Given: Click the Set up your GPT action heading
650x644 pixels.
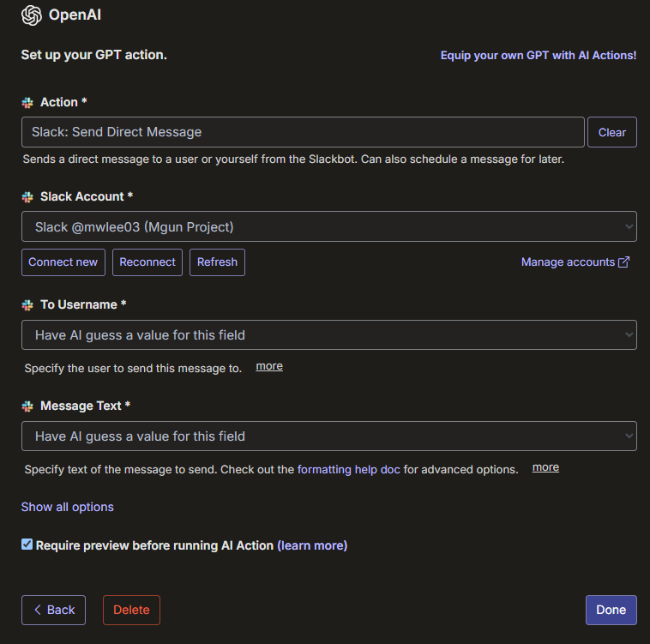Looking at the screenshot, I should pos(94,55).
